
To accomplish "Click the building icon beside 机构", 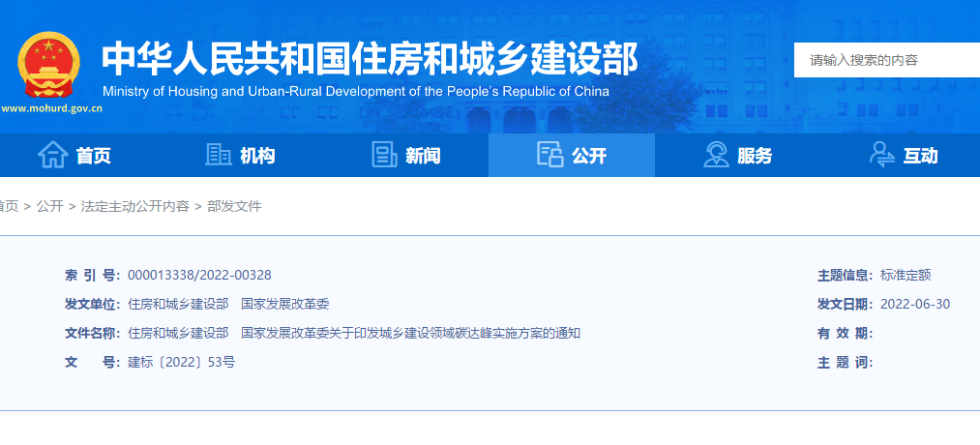I will [218, 155].
